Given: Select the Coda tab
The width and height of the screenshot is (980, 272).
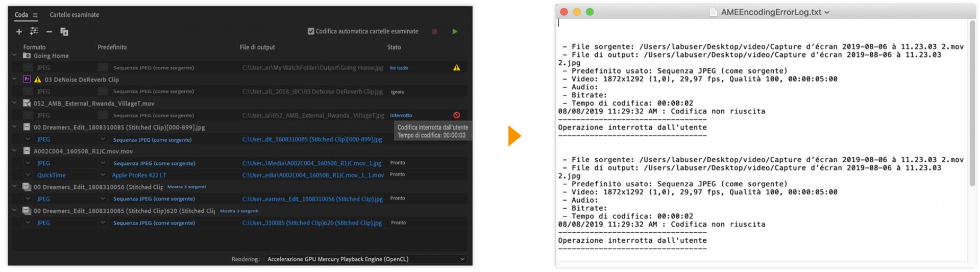Looking at the screenshot, I should pos(21,15).
